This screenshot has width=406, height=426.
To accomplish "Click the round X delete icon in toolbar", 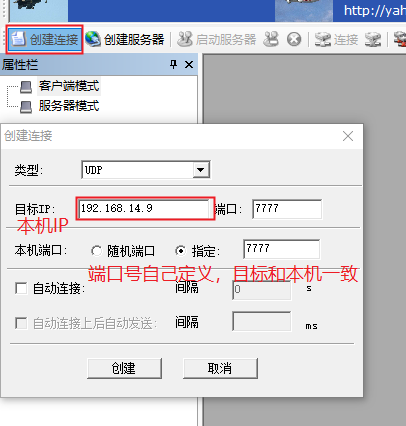I will (x=294, y=39).
